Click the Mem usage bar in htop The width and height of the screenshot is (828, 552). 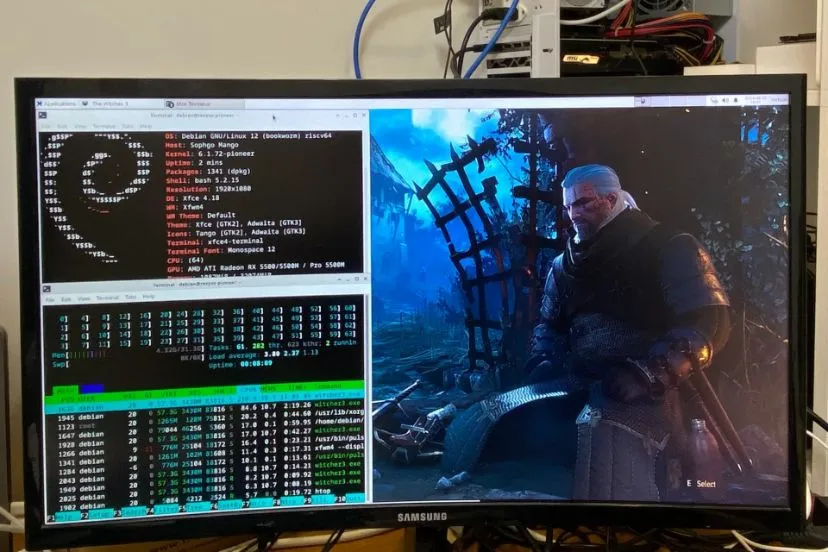pyautogui.click(x=128, y=353)
